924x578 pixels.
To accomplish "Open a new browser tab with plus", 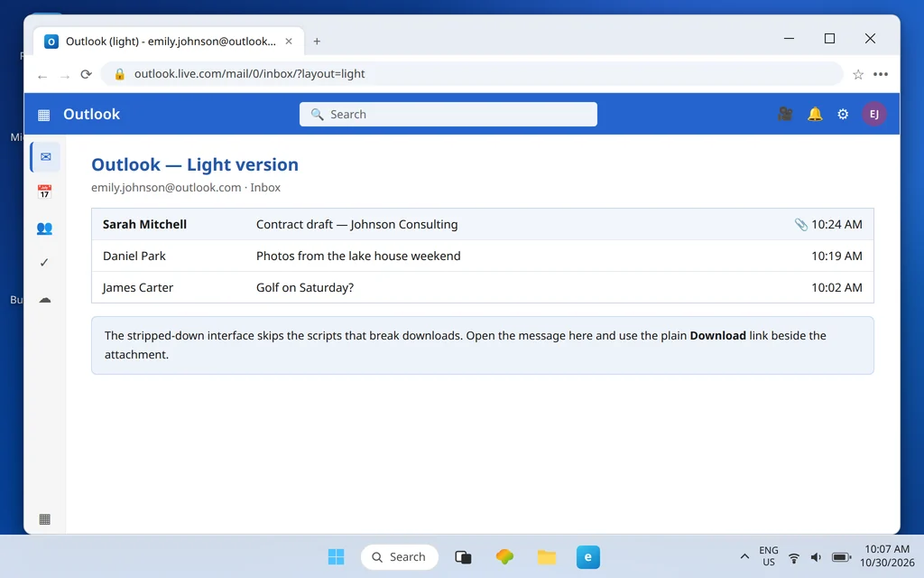I will [x=317, y=42].
